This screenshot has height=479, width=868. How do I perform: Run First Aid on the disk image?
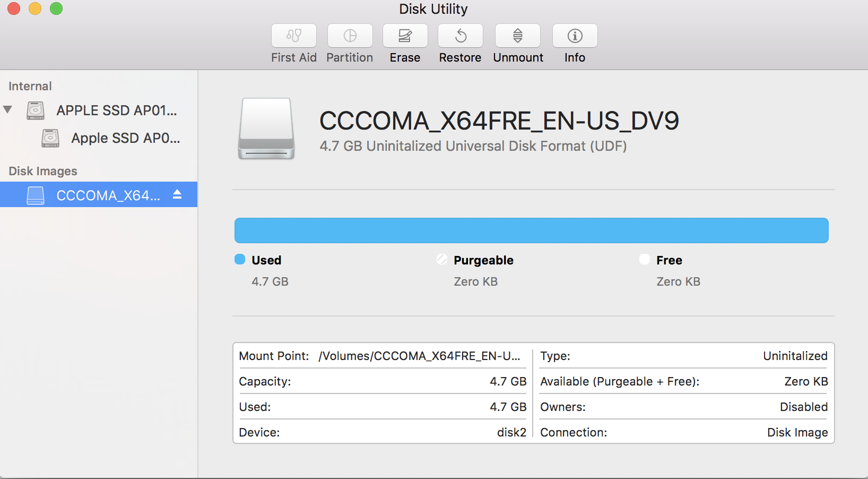pos(293,42)
